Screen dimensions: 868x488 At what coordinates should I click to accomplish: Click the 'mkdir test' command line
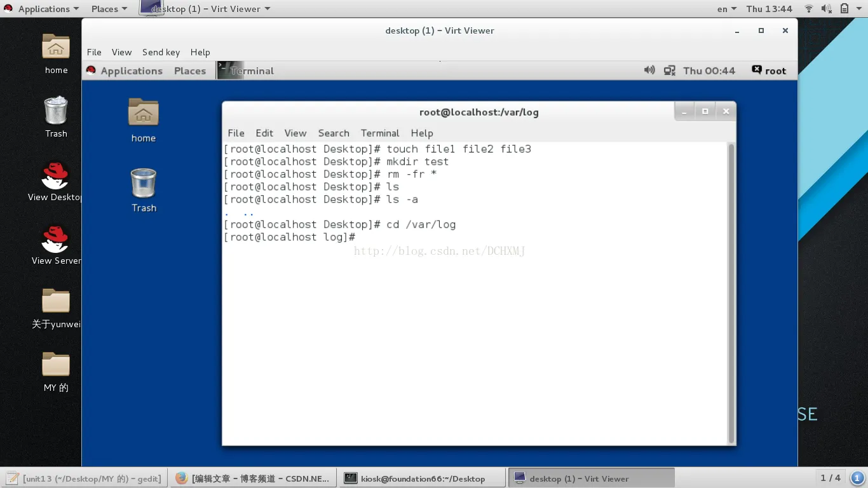pyautogui.click(x=336, y=161)
